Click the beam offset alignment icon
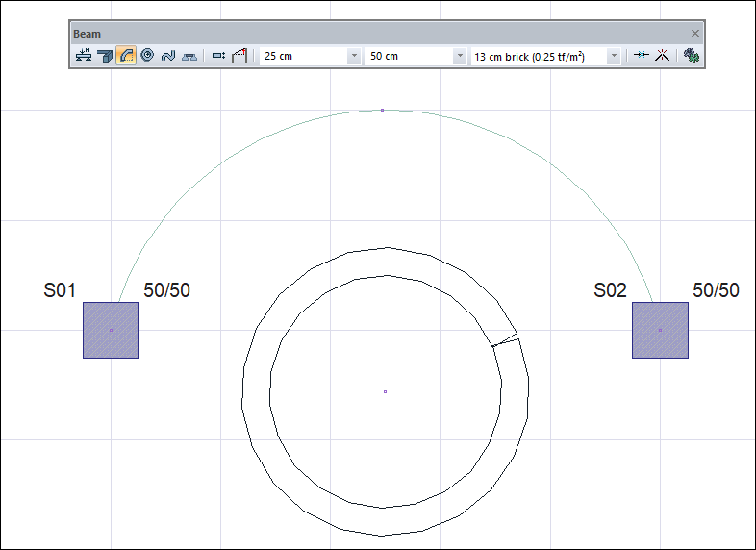The height and width of the screenshot is (550, 756). pos(218,56)
